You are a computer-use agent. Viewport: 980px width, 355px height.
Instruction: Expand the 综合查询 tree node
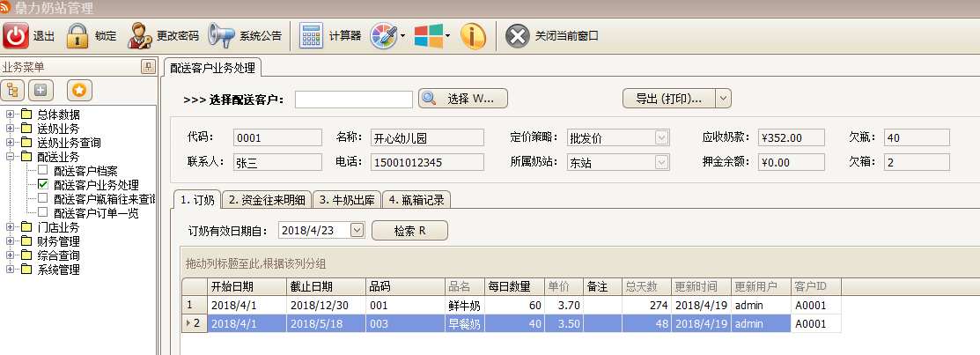tap(10, 255)
